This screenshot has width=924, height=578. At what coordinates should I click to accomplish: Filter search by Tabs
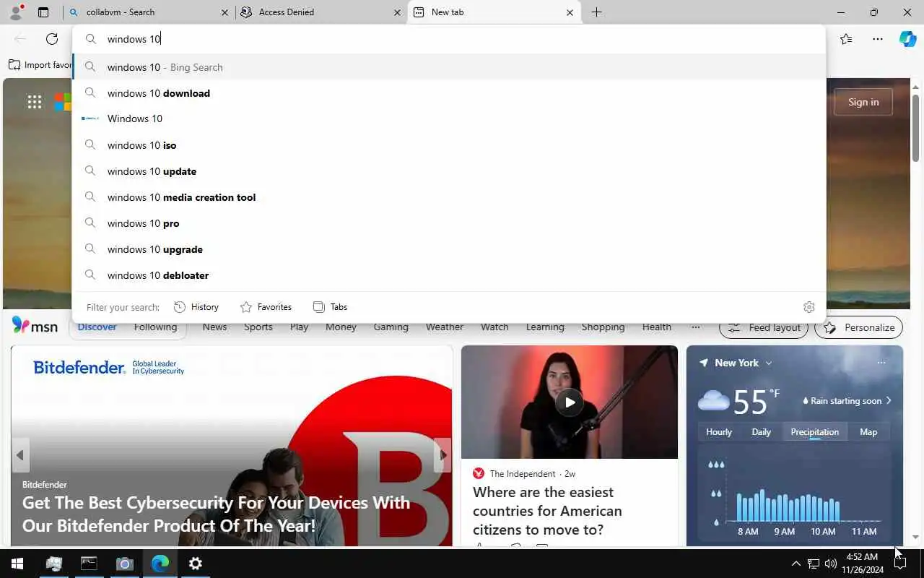[330, 307]
